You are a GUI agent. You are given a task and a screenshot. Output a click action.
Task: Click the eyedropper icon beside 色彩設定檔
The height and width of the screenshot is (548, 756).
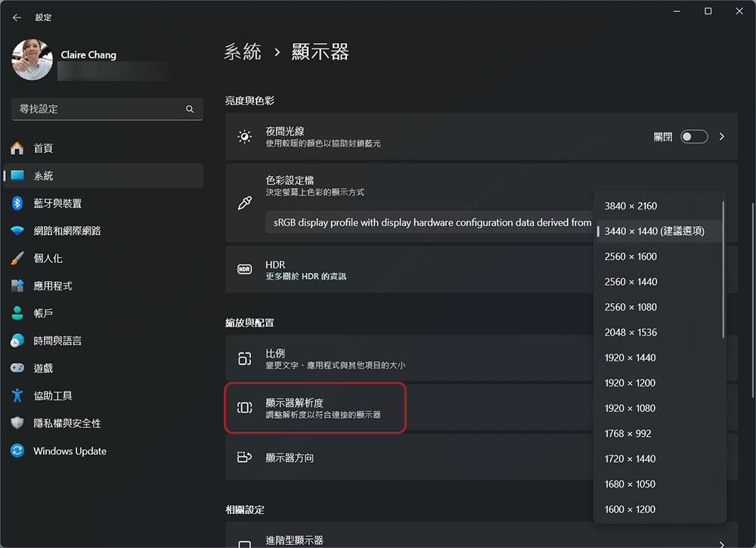pos(244,203)
